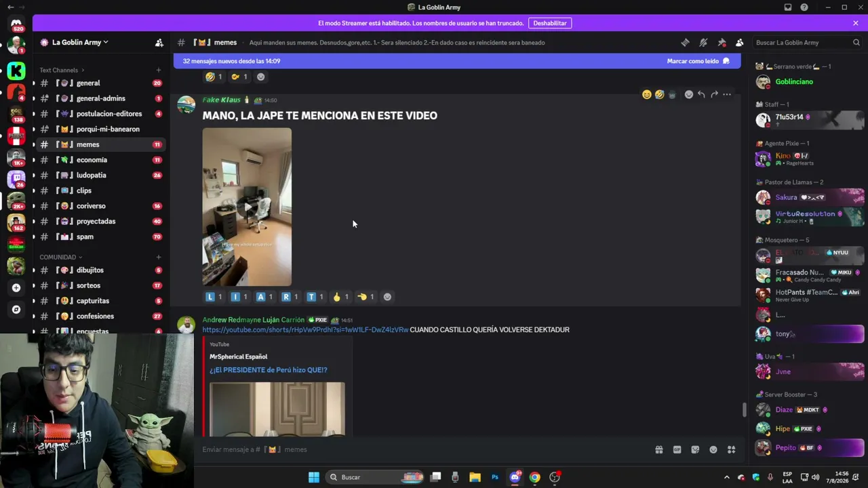The width and height of the screenshot is (868, 488).
Task: Open File Explorer from the taskbar
Action: click(475, 477)
